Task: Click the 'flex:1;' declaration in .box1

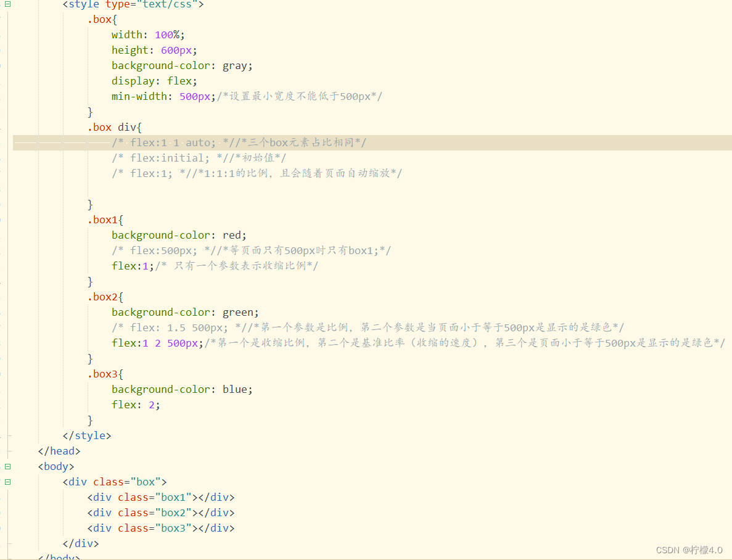Action: tap(133, 266)
